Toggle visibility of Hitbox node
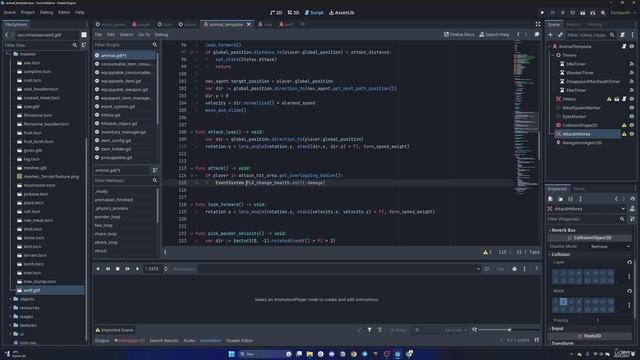Screen dimensions: 640x360 [x=632, y=99]
